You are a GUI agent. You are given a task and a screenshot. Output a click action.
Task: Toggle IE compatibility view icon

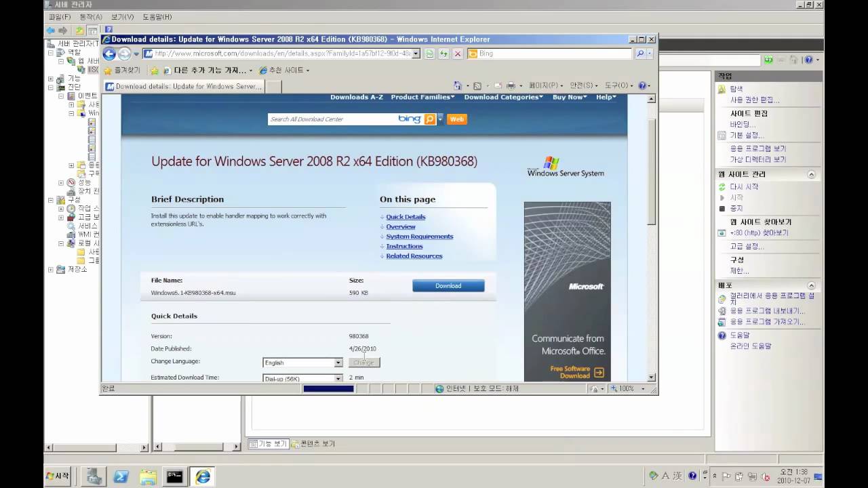click(429, 54)
